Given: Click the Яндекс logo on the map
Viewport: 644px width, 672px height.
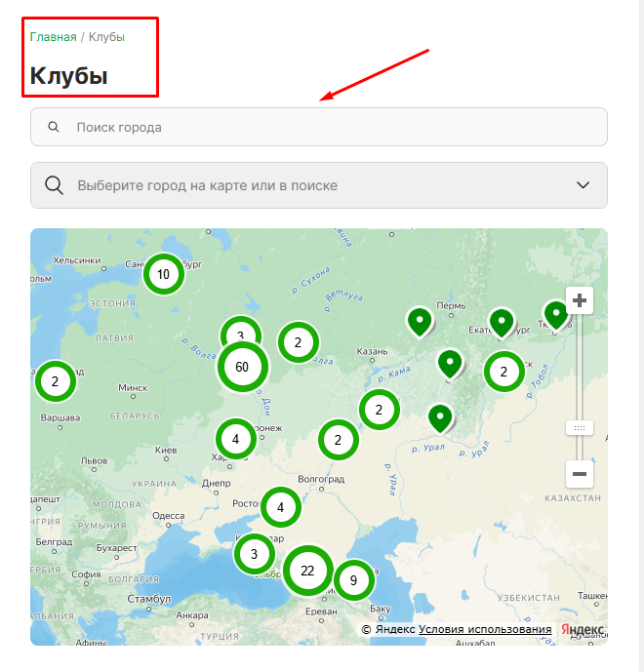Looking at the screenshot, I should click(583, 629).
